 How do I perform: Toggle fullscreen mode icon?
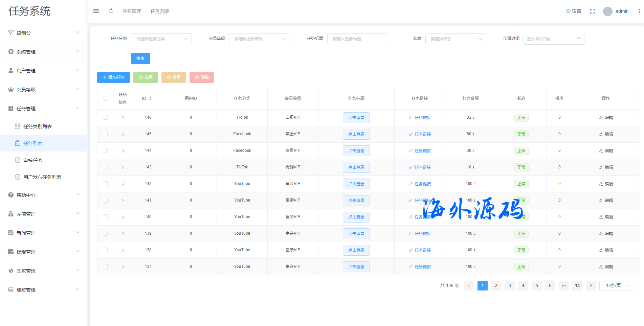click(592, 11)
